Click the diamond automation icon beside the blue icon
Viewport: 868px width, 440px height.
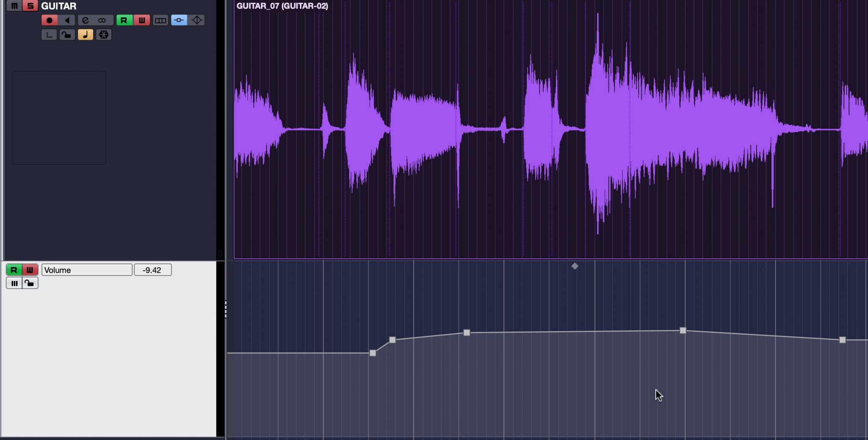196,19
